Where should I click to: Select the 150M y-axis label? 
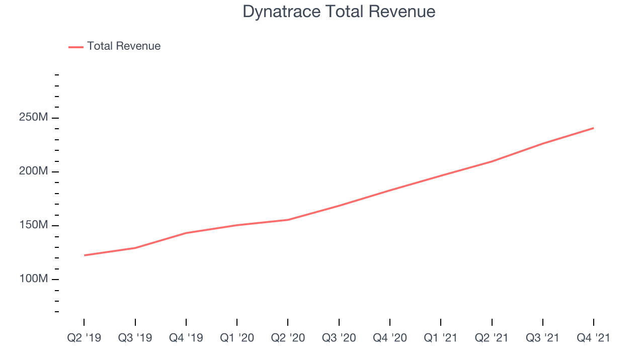pos(34,225)
